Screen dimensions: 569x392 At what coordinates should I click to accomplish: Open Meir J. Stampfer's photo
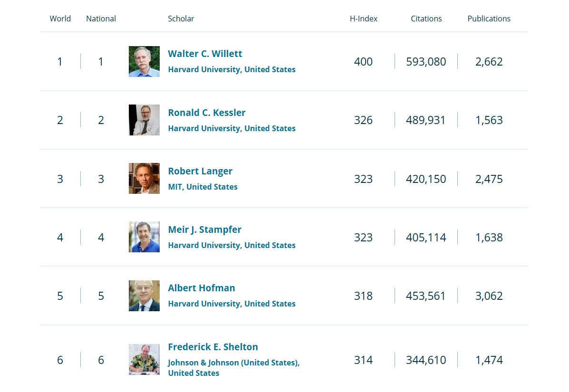[x=144, y=237]
